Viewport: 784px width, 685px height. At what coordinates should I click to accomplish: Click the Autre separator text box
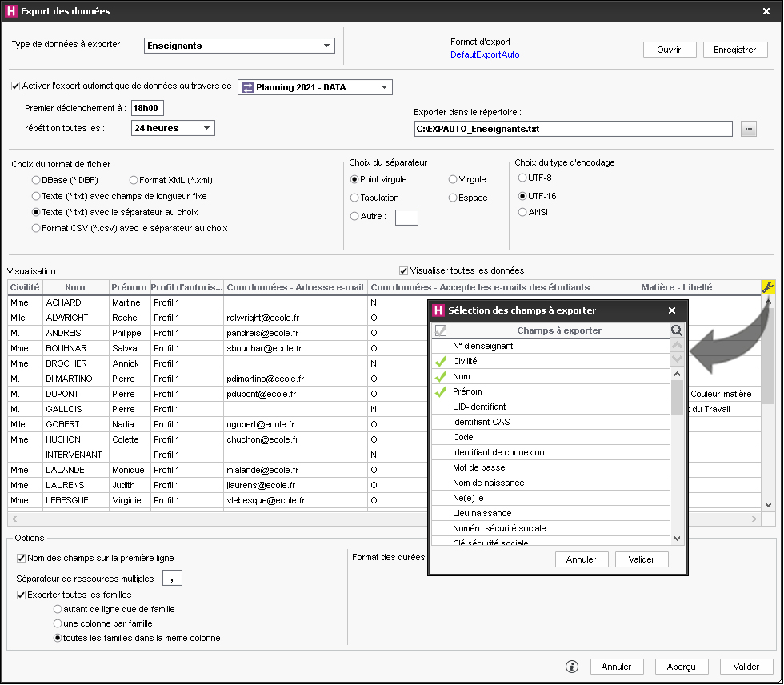406,218
